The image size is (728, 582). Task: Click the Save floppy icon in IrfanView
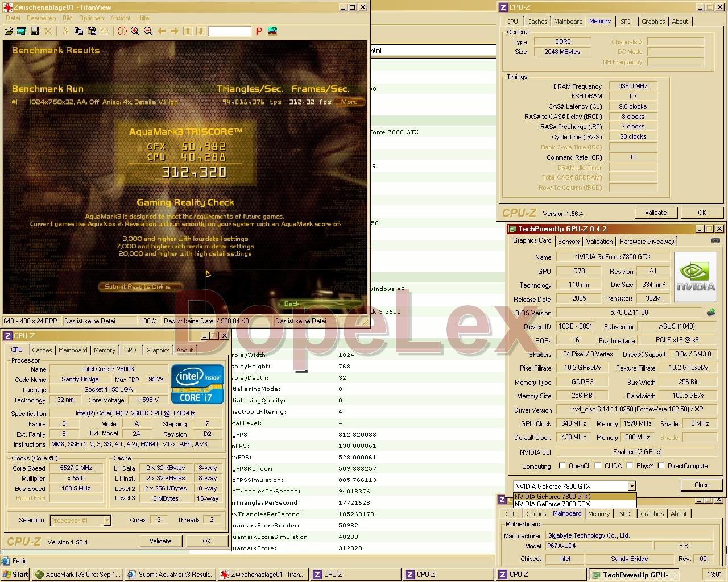[x=35, y=31]
